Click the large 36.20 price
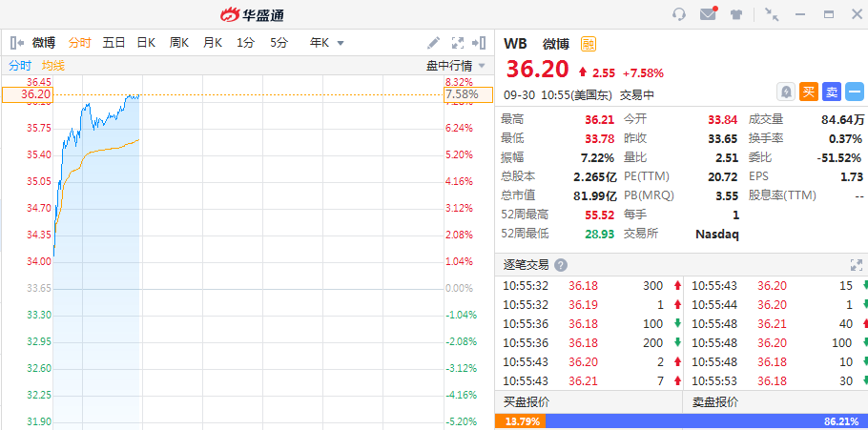The width and height of the screenshot is (868, 430). pyautogui.click(x=537, y=70)
